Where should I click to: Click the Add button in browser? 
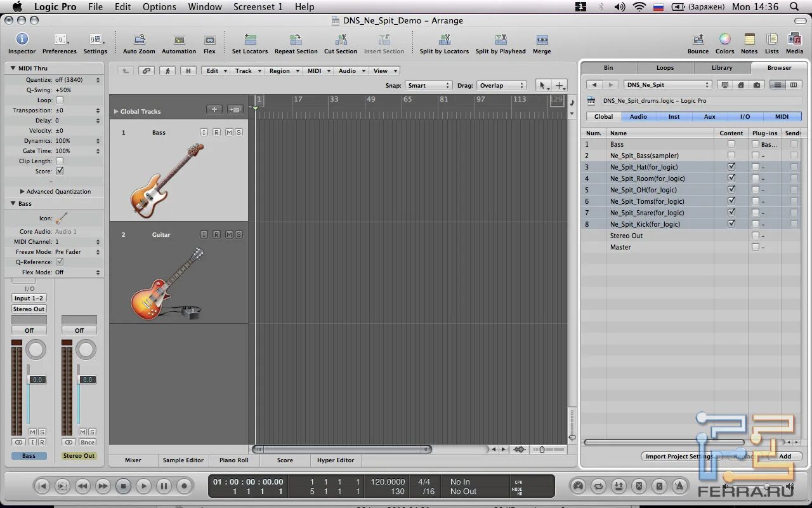coord(785,456)
